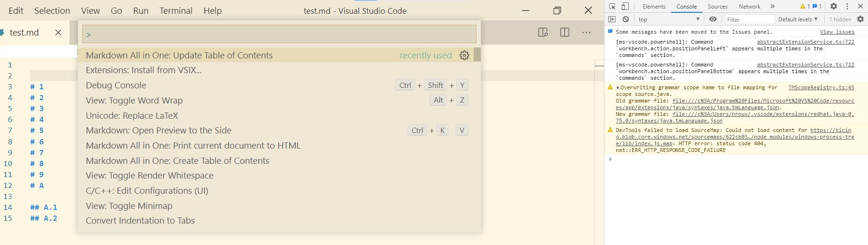Click the DevTools issues count icon

point(817,6)
